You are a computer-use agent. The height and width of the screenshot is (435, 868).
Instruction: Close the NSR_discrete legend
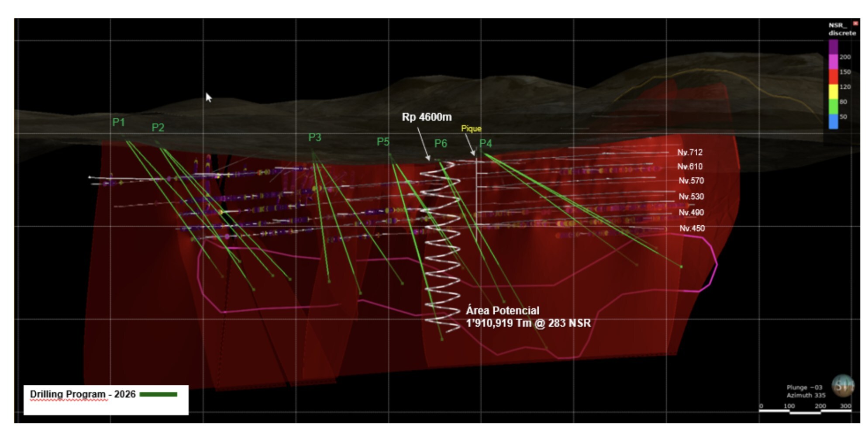tap(855, 24)
